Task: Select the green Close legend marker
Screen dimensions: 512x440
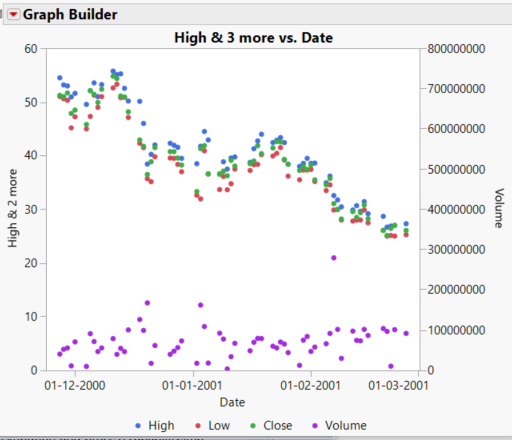Action: click(253, 426)
